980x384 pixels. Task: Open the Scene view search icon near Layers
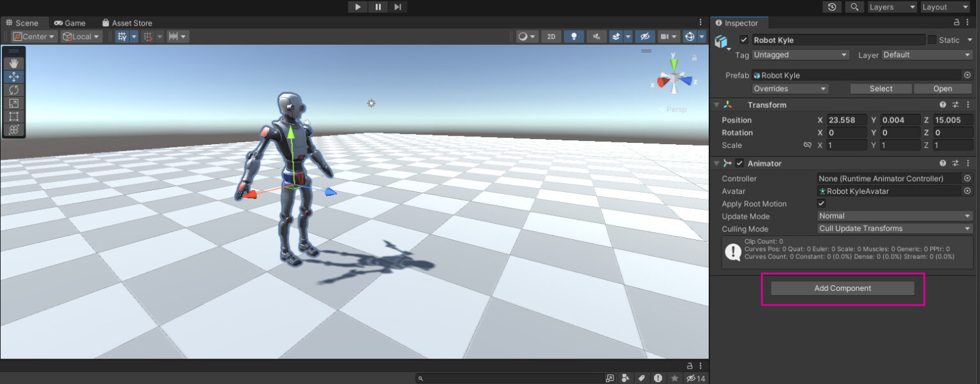(x=855, y=7)
